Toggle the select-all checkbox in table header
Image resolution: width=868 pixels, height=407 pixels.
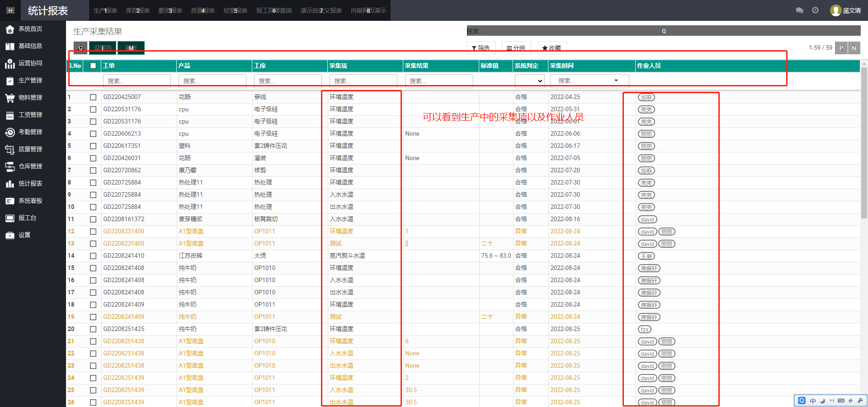pos(93,66)
